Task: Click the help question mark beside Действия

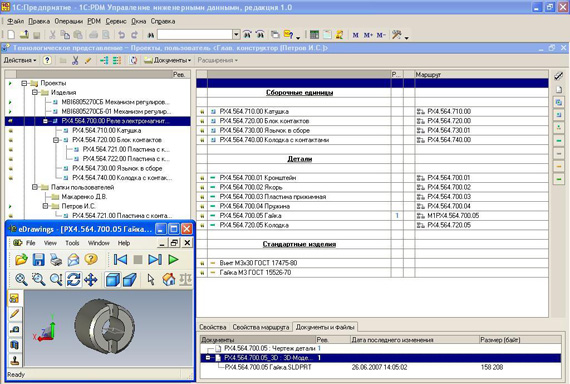Action: 47,60
